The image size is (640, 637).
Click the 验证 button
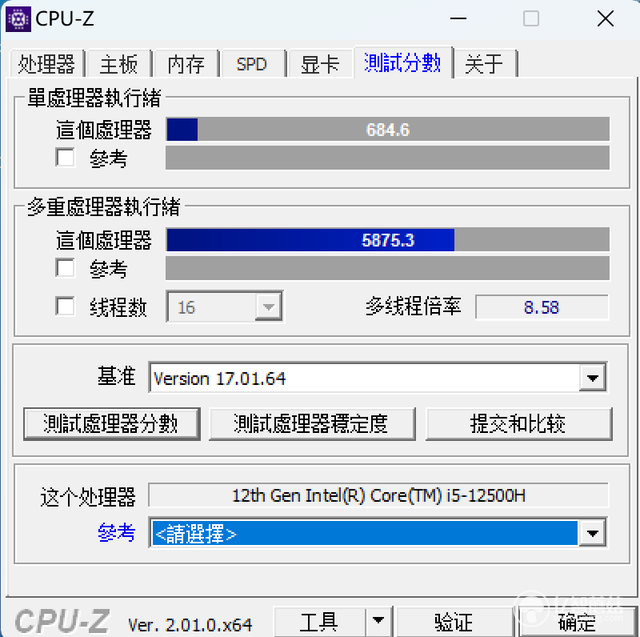click(x=454, y=621)
